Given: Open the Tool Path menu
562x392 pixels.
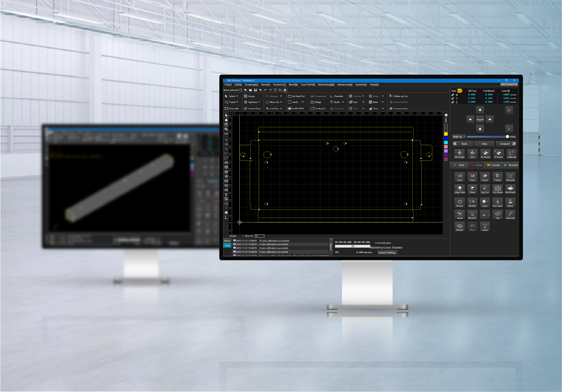Looking at the screenshot, I should point(307,84).
